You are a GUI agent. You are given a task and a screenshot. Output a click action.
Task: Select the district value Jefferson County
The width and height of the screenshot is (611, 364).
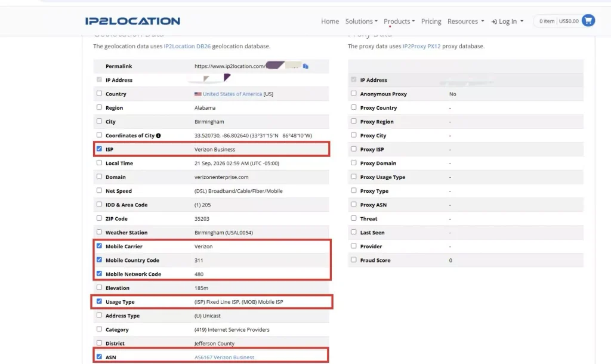coord(214,343)
